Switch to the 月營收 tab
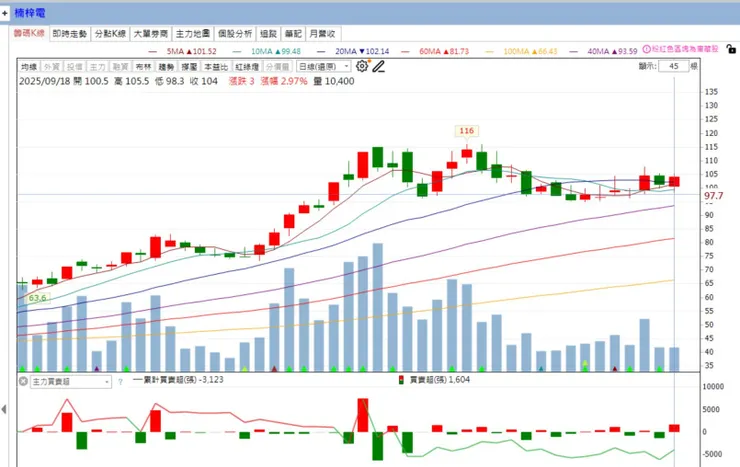Viewport: 740px width, 467px height. click(322, 33)
